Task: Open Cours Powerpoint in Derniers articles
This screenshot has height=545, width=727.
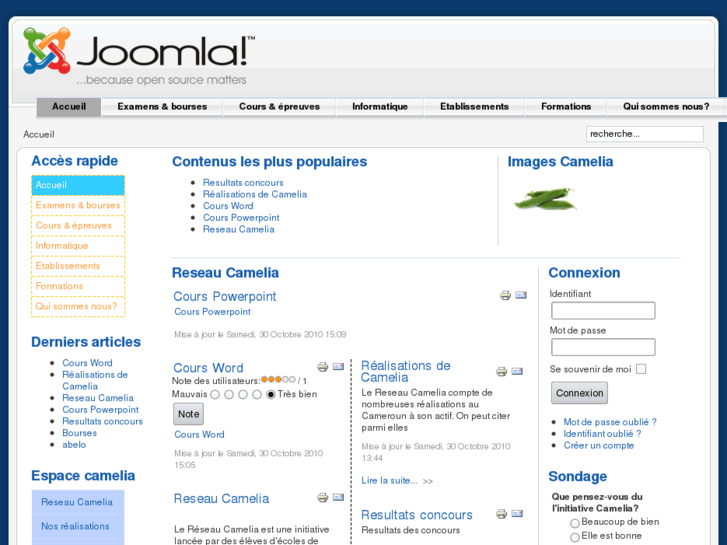Action: coord(101,410)
